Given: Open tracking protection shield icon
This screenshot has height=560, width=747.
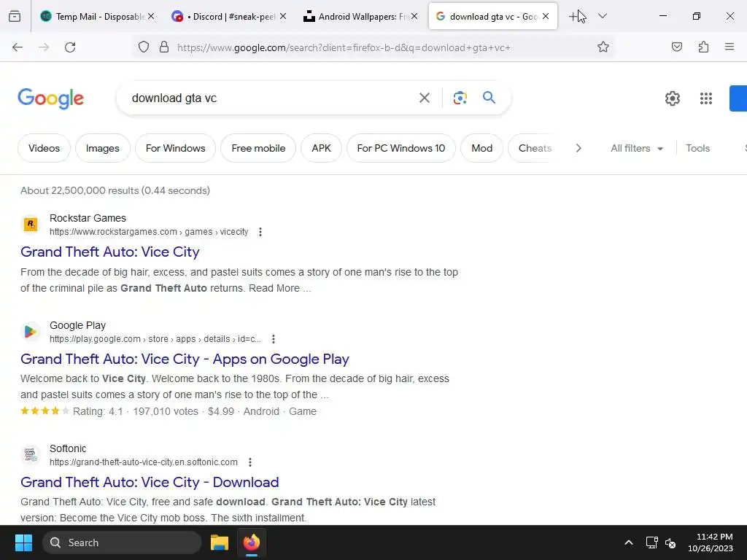Looking at the screenshot, I should point(144,47).
